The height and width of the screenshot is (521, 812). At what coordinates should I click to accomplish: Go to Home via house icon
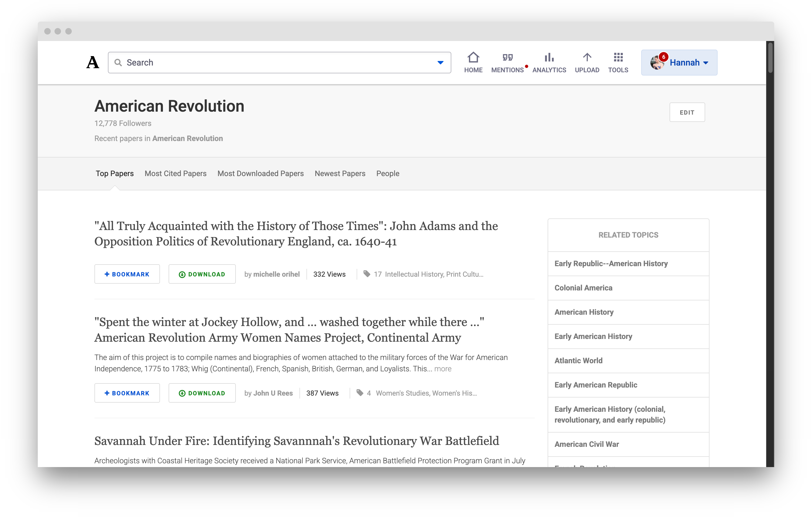[473, 57]
